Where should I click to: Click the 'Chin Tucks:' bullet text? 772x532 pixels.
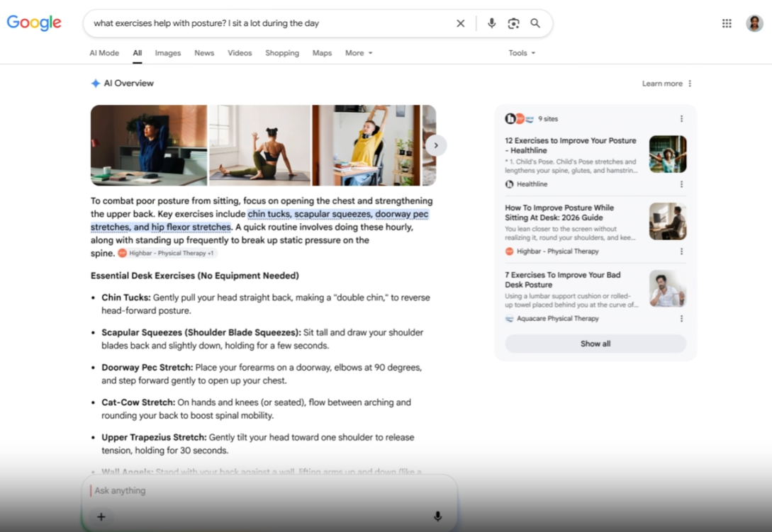pos(126,298)
